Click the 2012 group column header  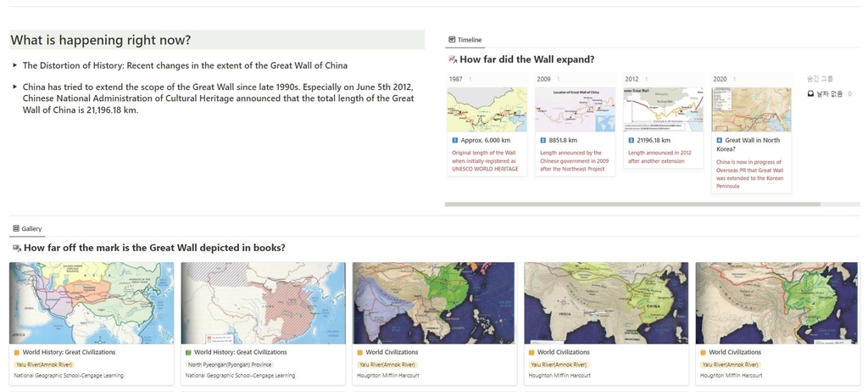632,79
